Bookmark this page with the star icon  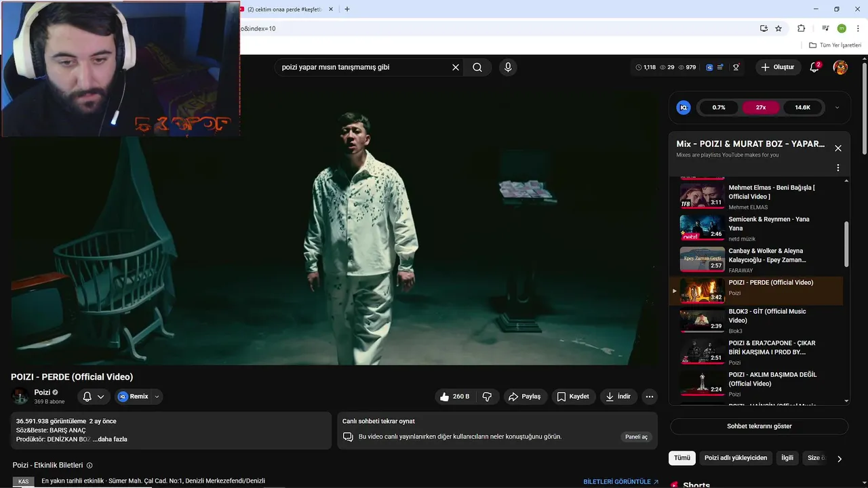click(x=778, y=28)
